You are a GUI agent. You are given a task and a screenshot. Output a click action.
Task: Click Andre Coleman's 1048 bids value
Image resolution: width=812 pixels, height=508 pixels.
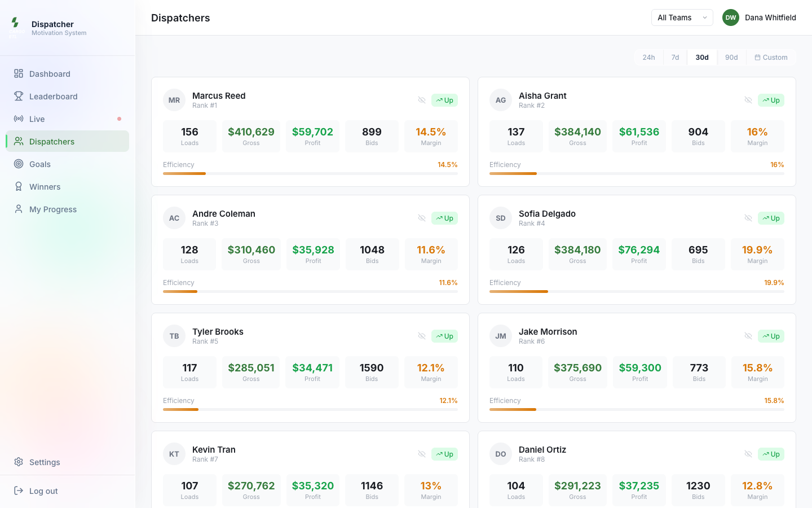click(x=372, y=249)
